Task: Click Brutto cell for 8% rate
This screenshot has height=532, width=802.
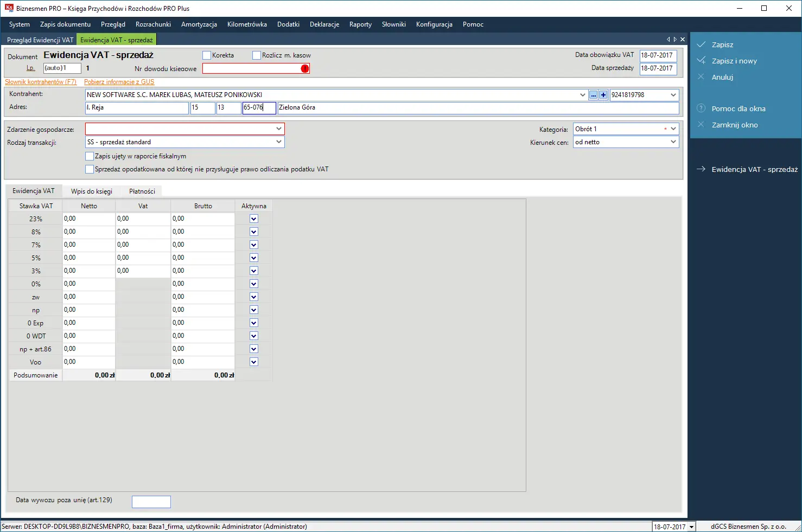Action: pos(203,232)
